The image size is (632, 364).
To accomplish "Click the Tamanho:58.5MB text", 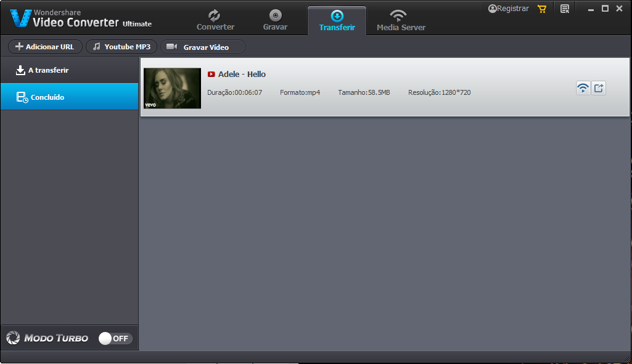I will point(364,92).
